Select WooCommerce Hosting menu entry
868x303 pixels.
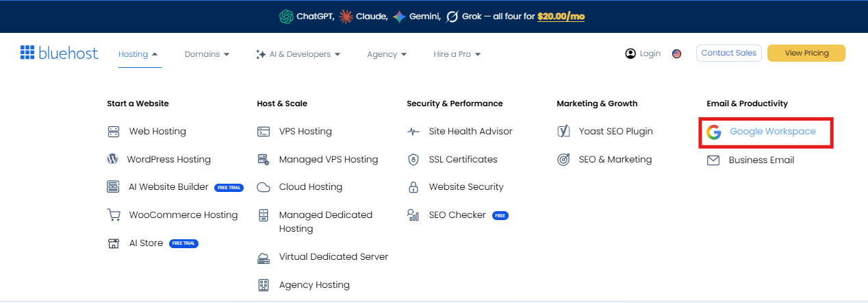point(183,215)
